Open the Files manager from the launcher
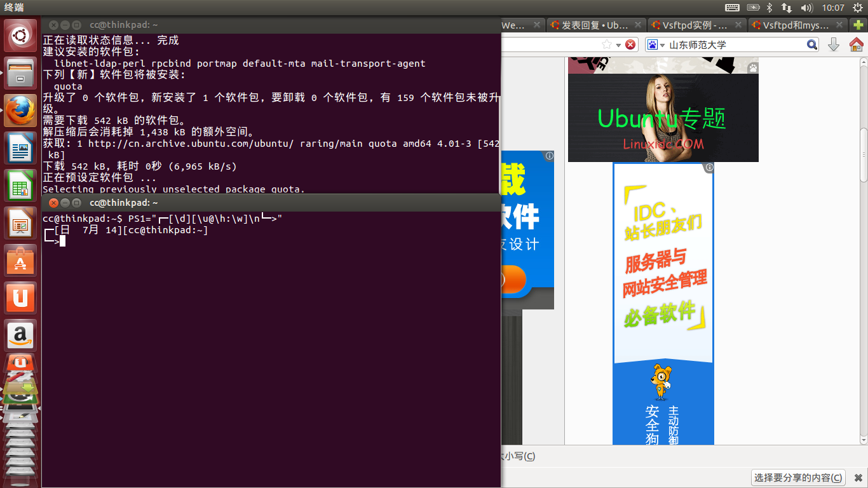 point(21,73)
